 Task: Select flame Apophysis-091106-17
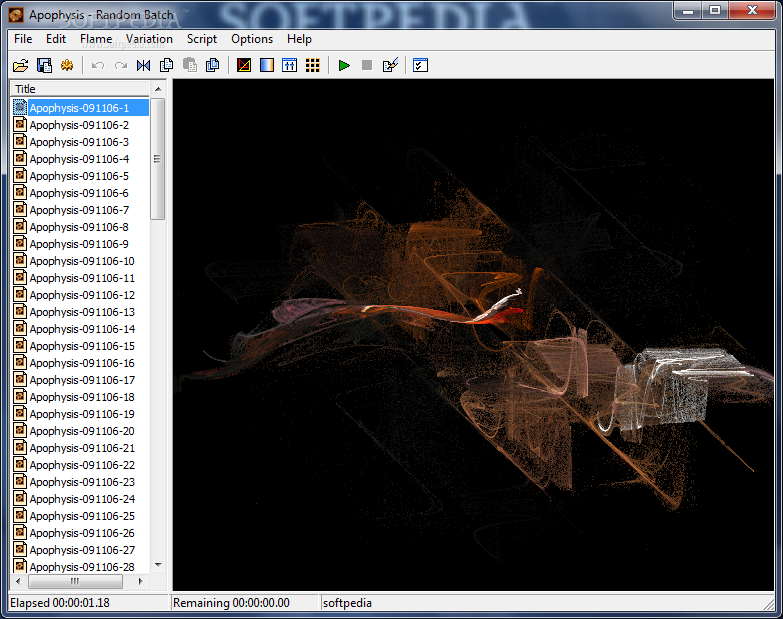pyautogui.click(x=80, y=380)
